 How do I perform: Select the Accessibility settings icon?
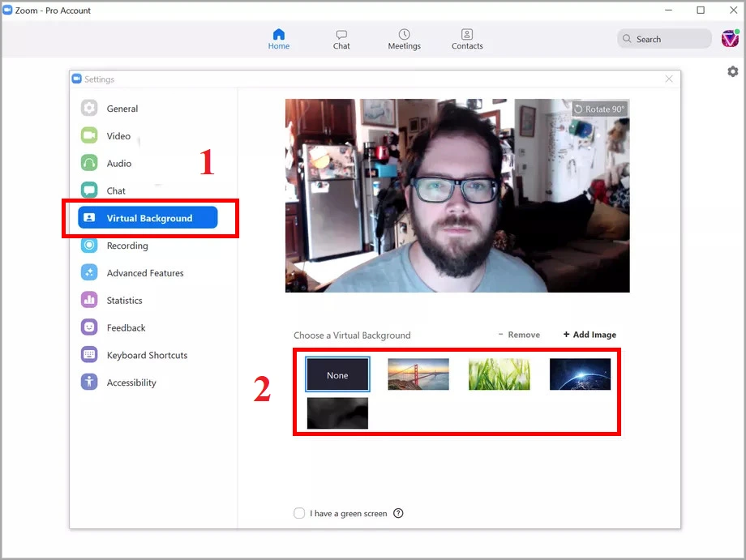(x=88, y=382)
